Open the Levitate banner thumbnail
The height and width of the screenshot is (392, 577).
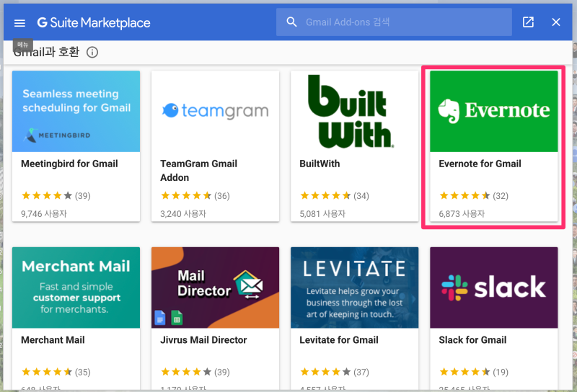(x=354, y=288)
